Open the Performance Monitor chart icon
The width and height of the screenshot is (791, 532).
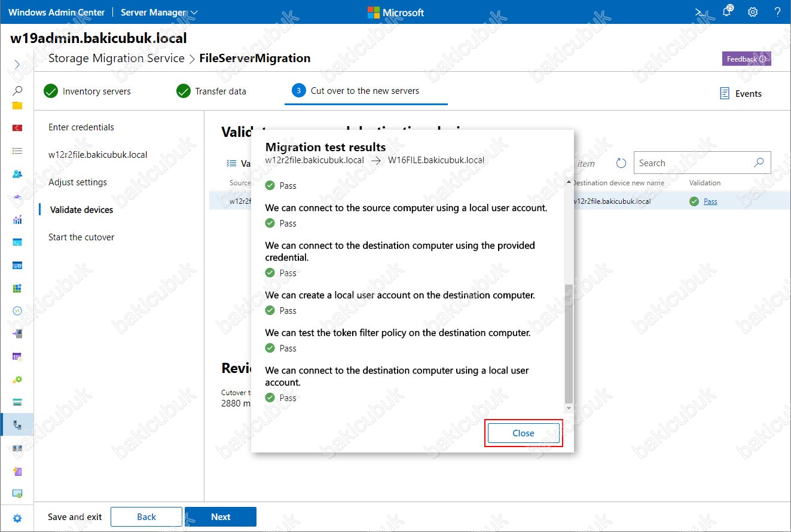[x=17, y=219]
